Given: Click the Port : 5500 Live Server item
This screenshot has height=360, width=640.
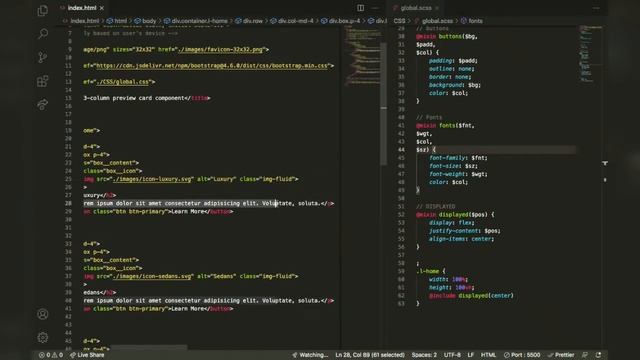Looking at the screenshot, I should [522, 355].
